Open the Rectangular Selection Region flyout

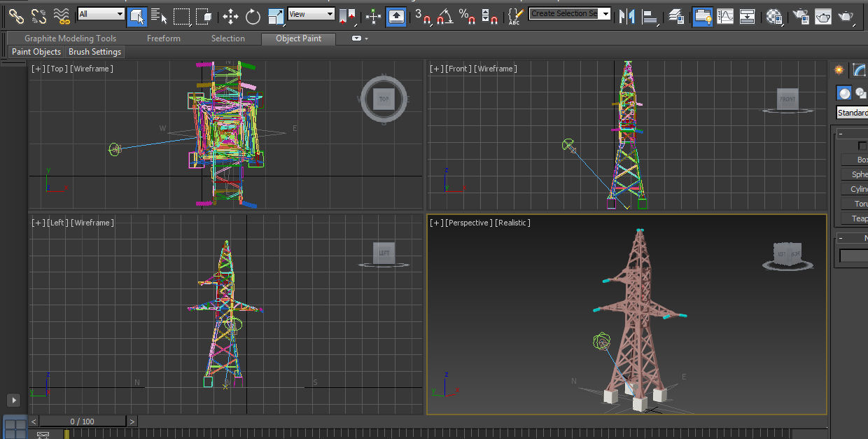pos(182,15)
